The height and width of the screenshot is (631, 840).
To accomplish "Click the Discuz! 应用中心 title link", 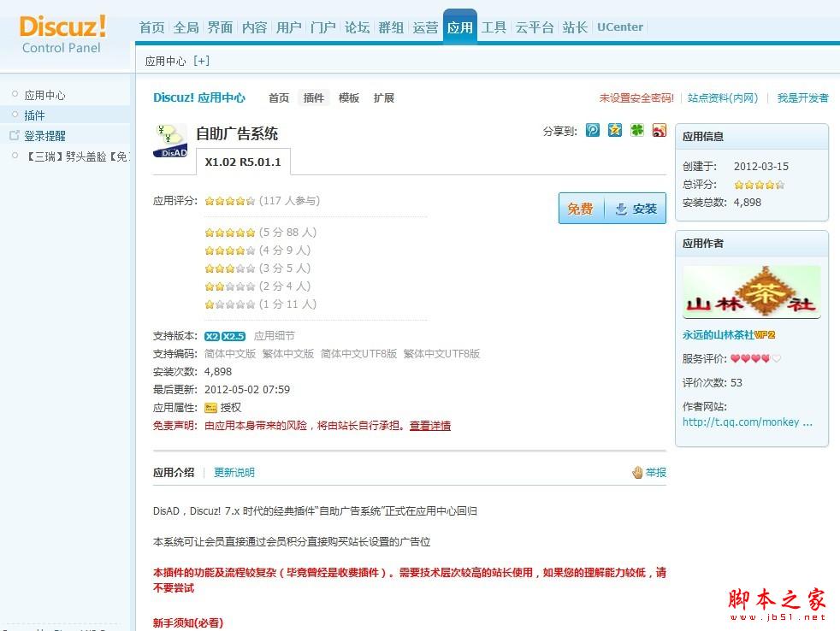I will tap(199, 97).
